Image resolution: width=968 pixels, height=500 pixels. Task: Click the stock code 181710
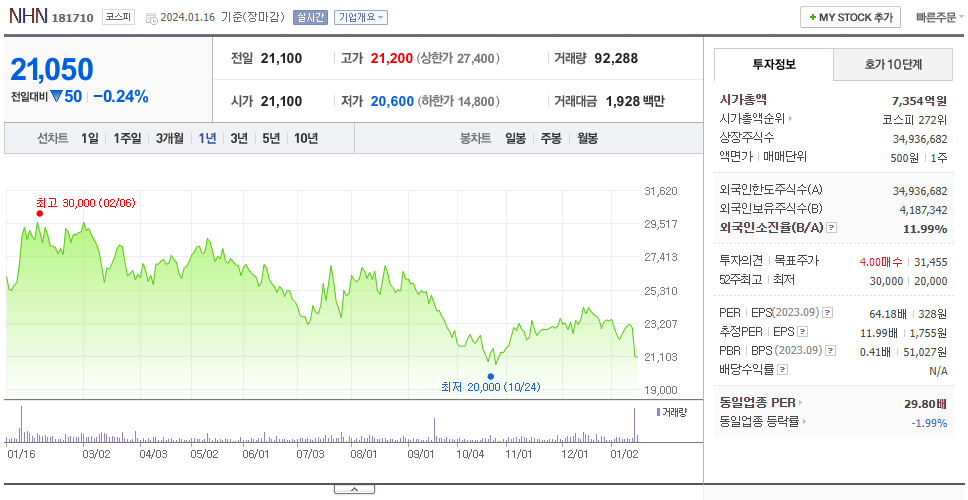[x=73, y=18]
